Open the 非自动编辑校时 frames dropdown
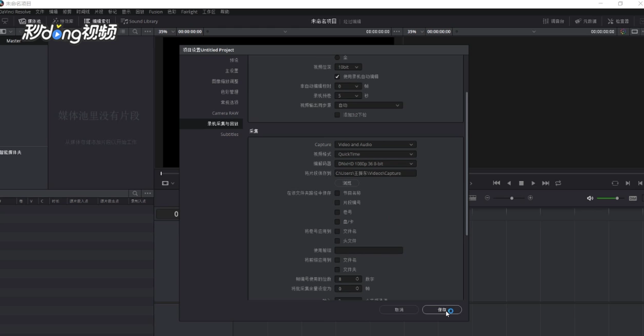Image resolution: width=644 pixels, height=336 pixels. pos(348,86)
